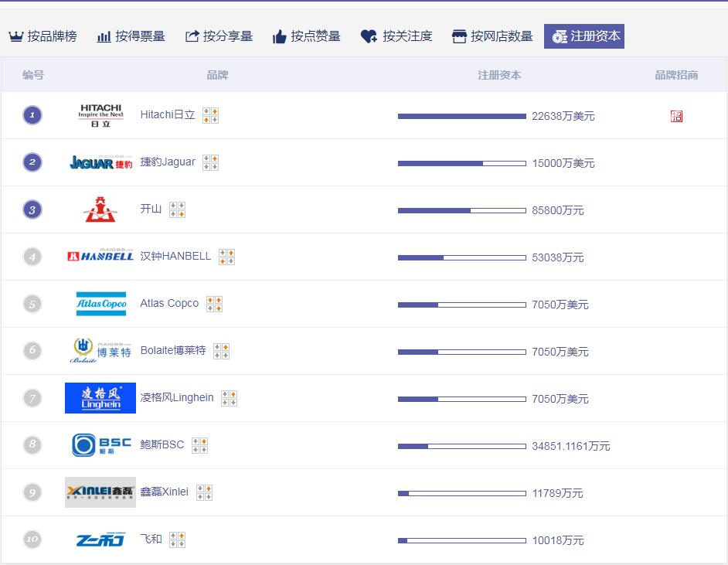
Task: Click the 10018万元 value
Action: 558,540
